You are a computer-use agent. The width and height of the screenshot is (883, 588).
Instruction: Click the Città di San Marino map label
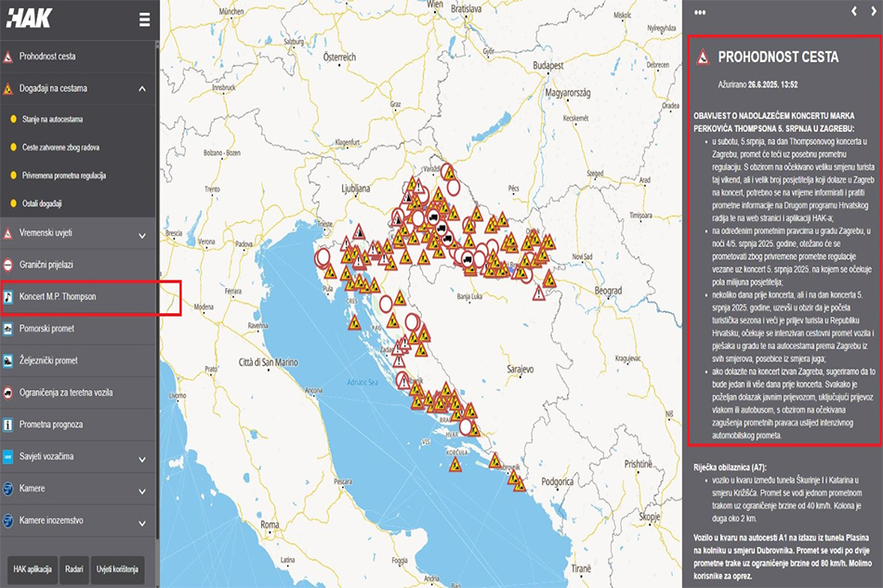click(268, 362)
